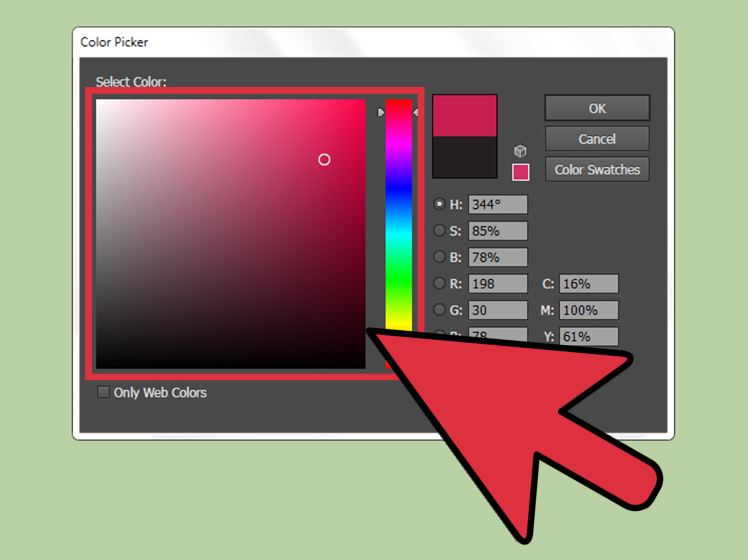Select the G green radio button
Image resolution: width=748 pixels, height=560 pixels.
coord(439,310)
